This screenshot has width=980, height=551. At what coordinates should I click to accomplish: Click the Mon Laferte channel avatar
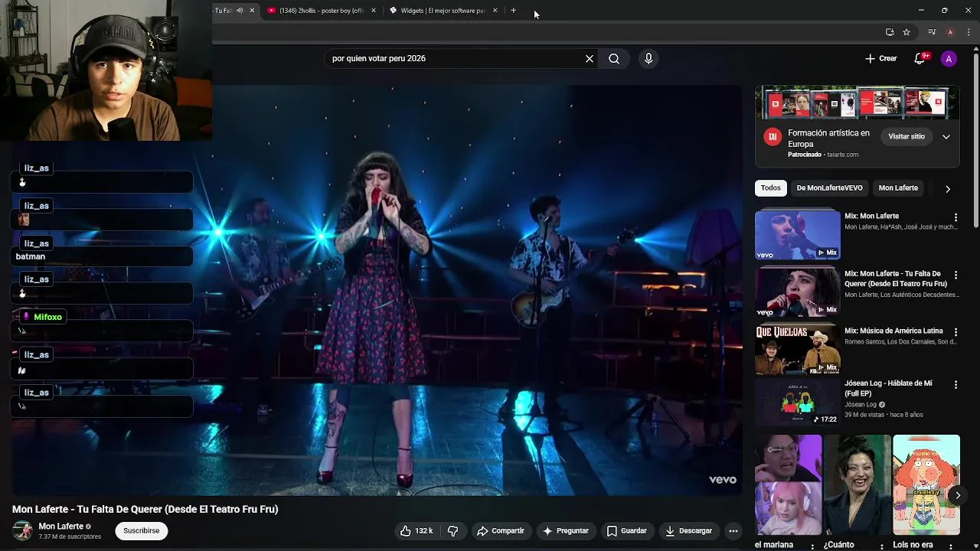(22, 530)
